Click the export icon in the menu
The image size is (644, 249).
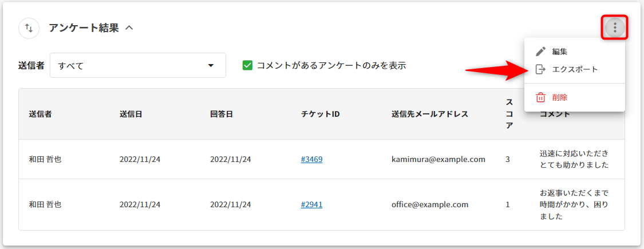tap(540, 69)
